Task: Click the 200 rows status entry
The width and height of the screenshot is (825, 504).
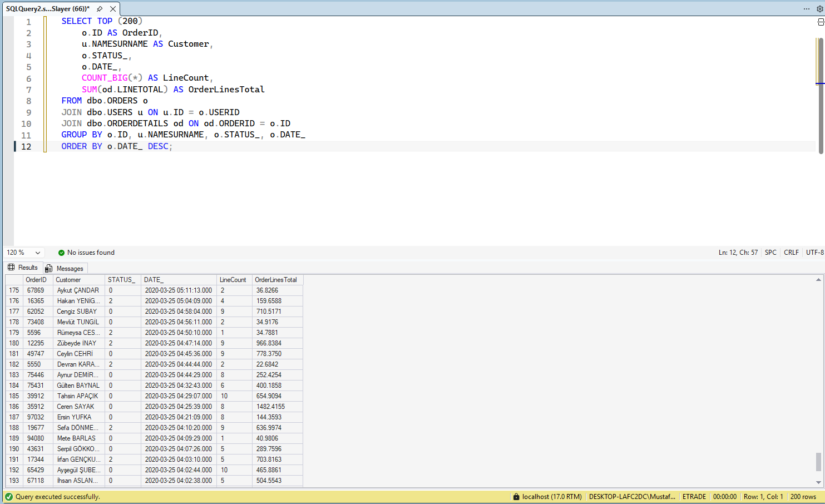Action: pyautogui.click(x=803, y=497)
